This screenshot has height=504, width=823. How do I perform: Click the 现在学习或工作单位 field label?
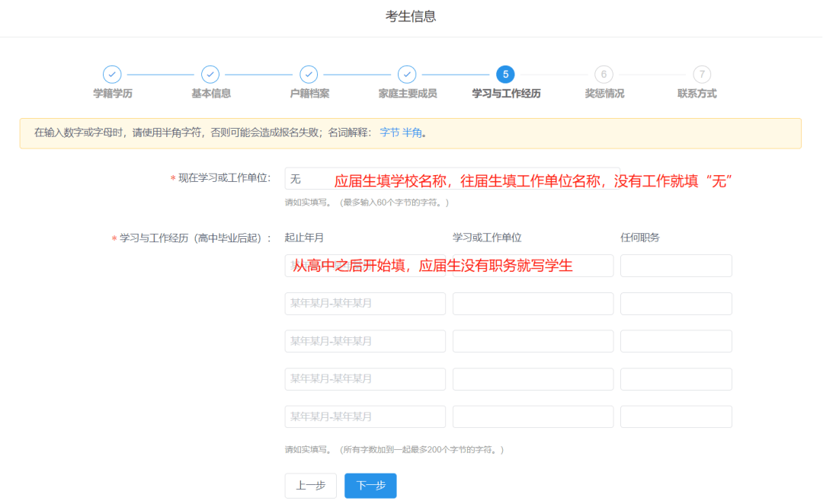click(224, 178)
